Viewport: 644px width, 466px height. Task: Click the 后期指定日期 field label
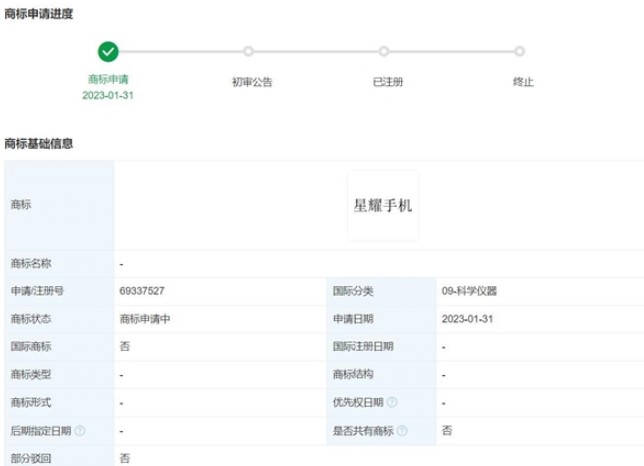coord(41,431)
